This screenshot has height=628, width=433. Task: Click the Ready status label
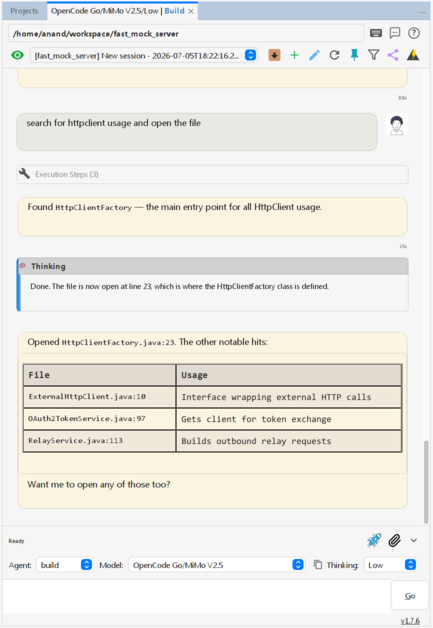pos(16,541)
